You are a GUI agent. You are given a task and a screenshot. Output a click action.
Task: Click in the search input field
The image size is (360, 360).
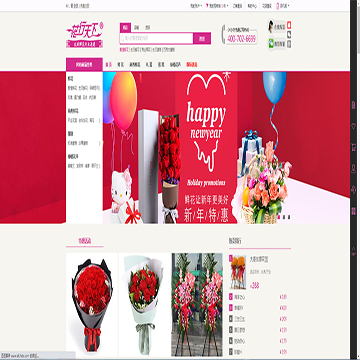click(x=156, y=38)
